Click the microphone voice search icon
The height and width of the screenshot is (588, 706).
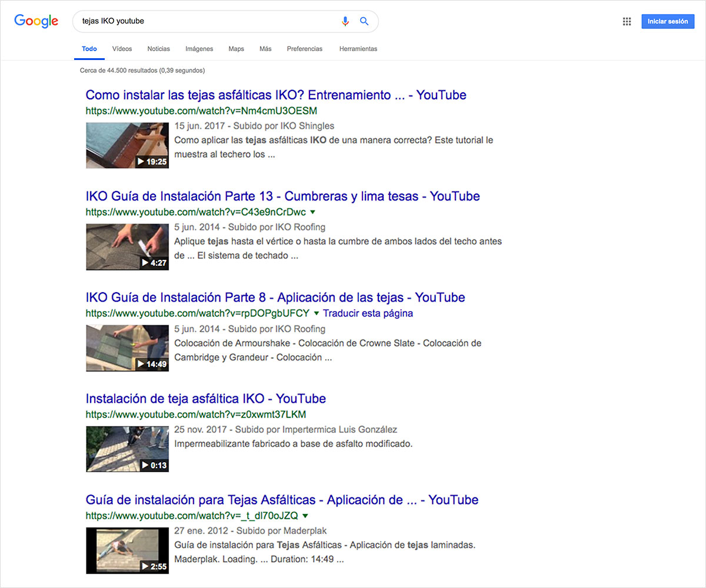coord(345,21)
